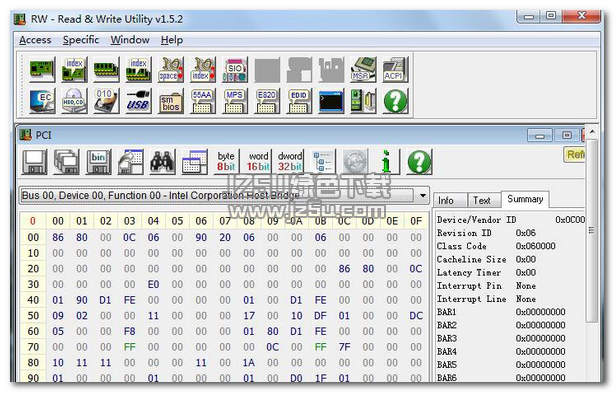
Task: Click the PCI device tree list icon
Action: (324, 162)
